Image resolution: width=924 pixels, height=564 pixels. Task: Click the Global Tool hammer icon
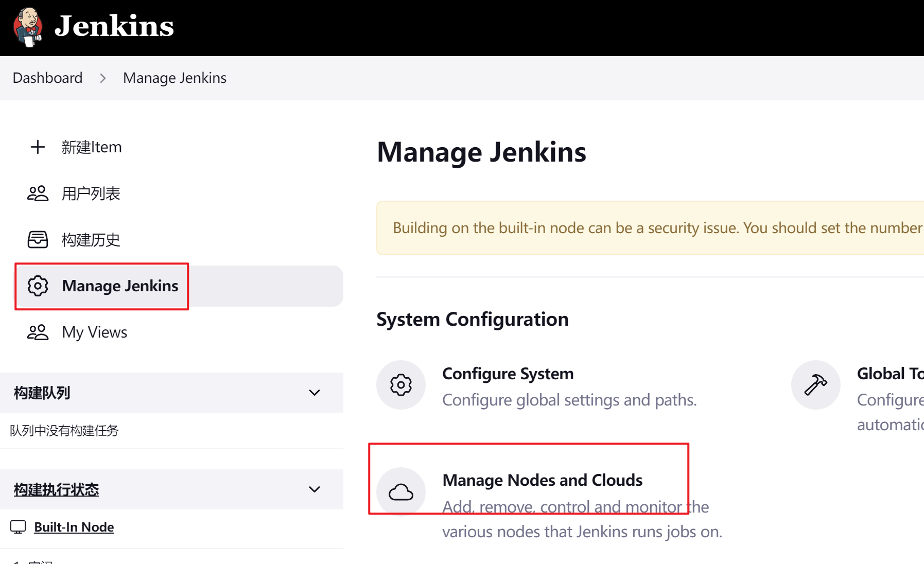816,385
